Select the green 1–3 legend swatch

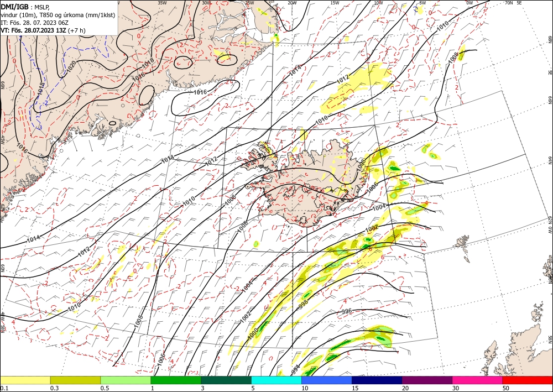176,380
